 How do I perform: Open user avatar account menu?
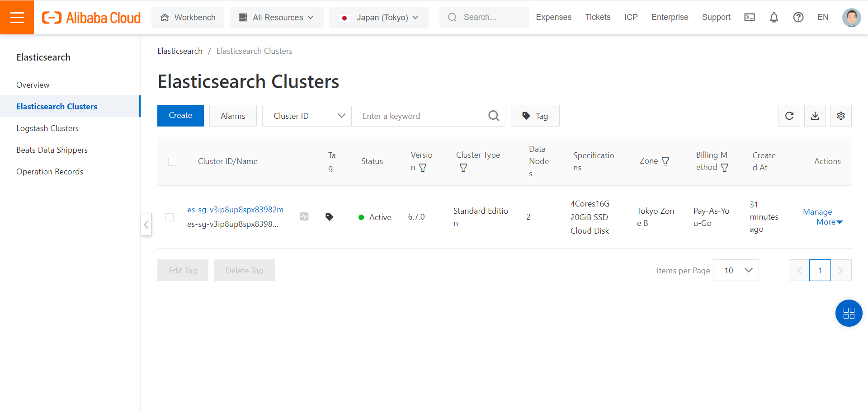click(851, 18)
